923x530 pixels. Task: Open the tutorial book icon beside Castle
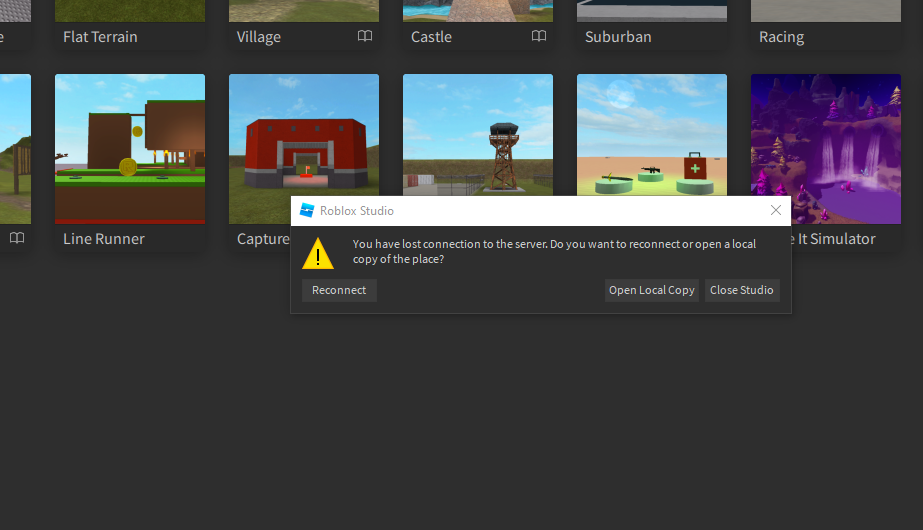pyautogui.click(x=539, y=36)
